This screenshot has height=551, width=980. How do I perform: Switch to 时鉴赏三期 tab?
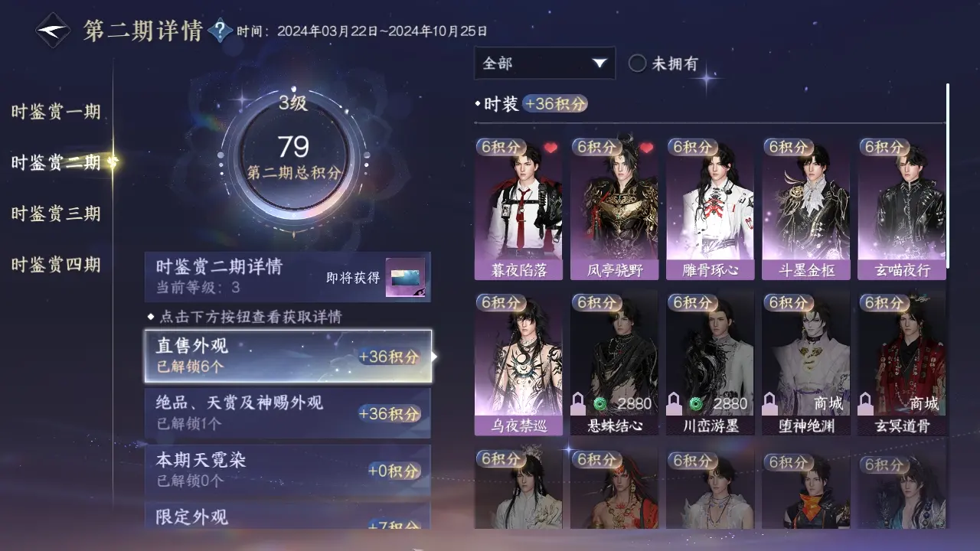[x=56, y=214]
